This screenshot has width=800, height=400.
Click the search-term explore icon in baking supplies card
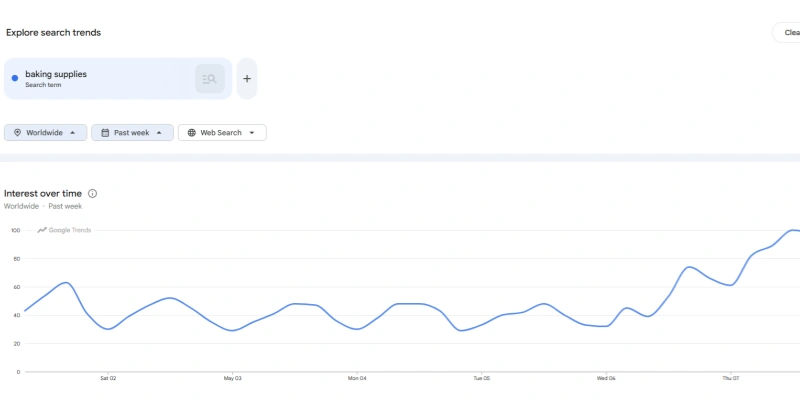click(x=210, y=79)
